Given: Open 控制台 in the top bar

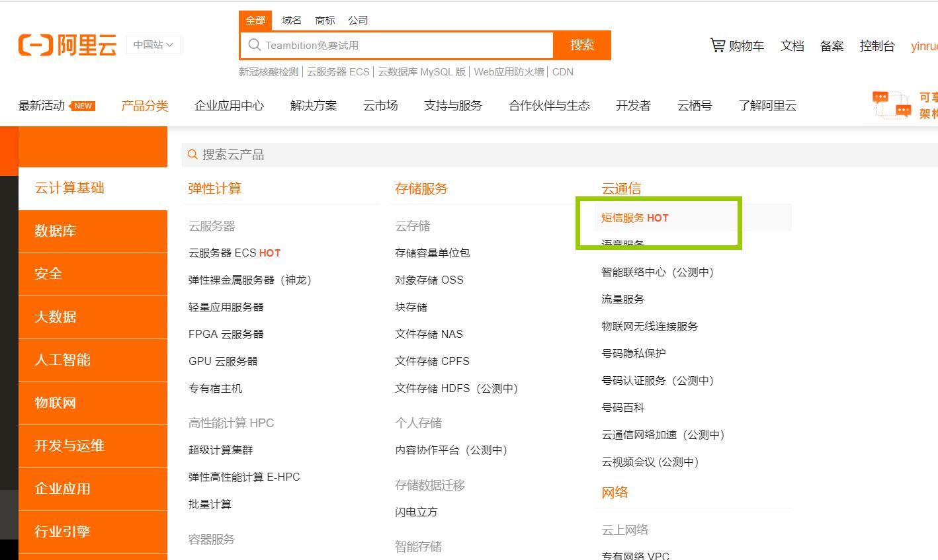Looking at the screenshot, I should (x=877, y=46).
